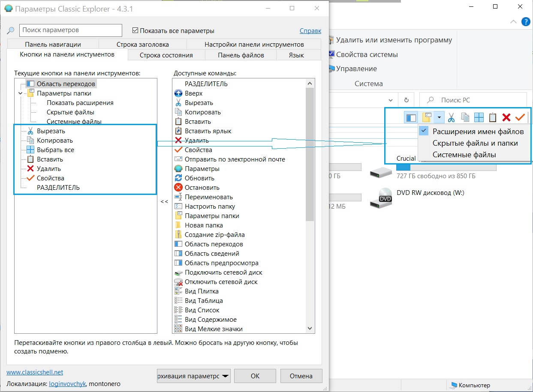Select Вверх icon in available commands
This screenshot has height=392, width=533.
tap(178, 93)
